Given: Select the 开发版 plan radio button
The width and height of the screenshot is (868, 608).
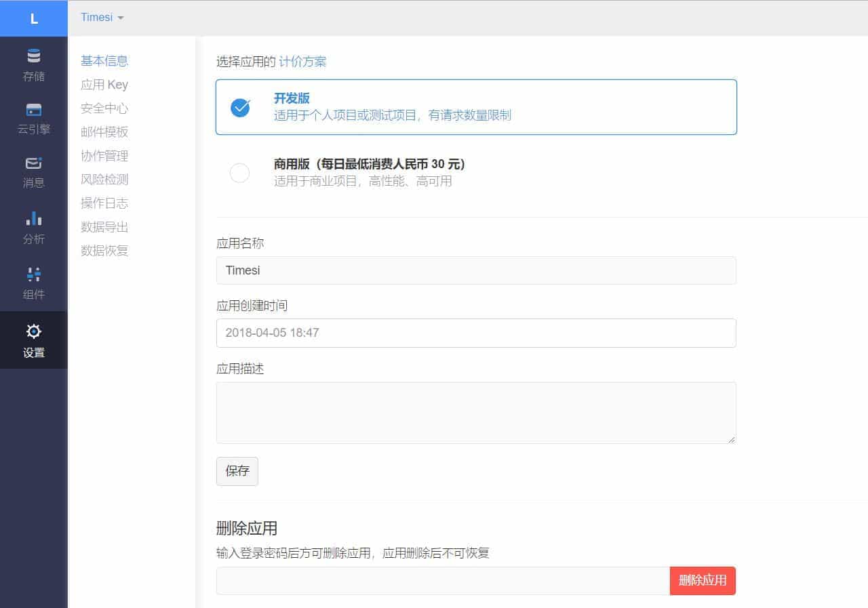Looking at the screenshot, I should point(240,107).
